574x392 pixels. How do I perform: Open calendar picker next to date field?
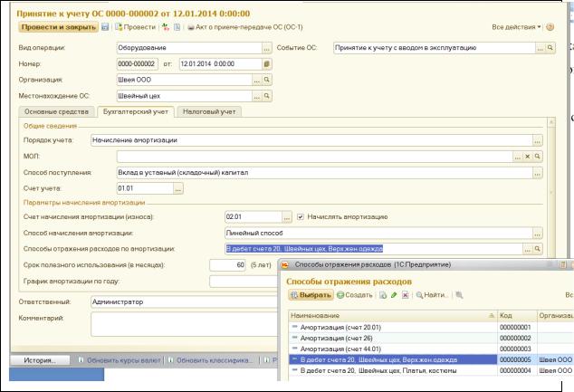(x=267, y=64)
